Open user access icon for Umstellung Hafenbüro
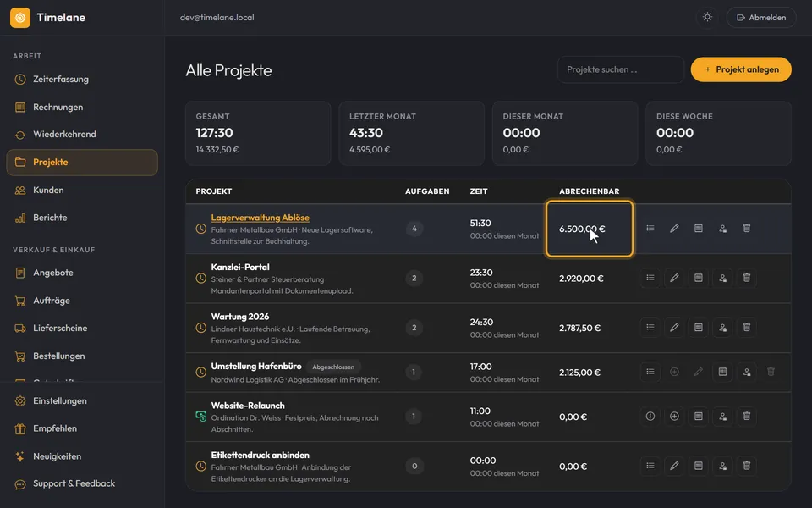Image resolution: width=812 pixels, height=508 pixels. pos(746,372)
